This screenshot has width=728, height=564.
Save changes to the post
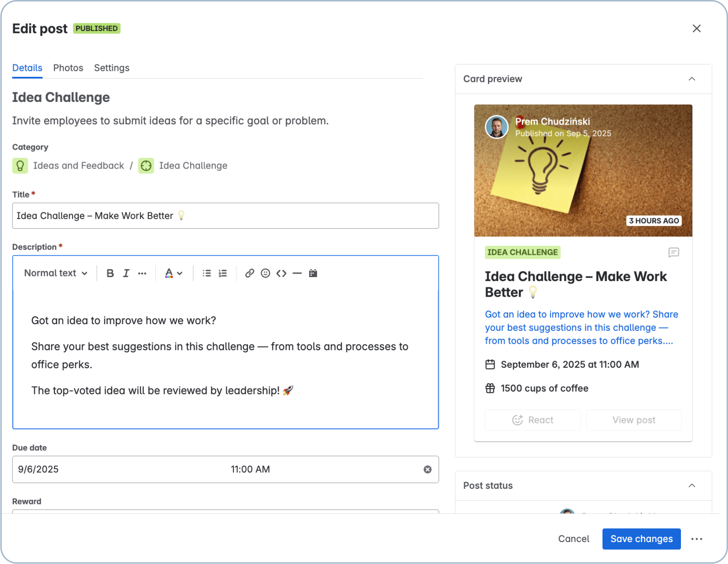641,539
